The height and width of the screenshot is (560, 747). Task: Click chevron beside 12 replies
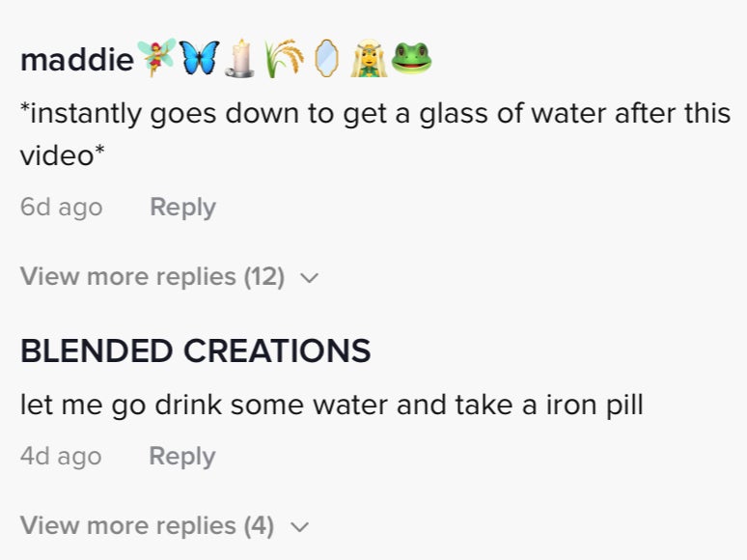coord(310,277)
